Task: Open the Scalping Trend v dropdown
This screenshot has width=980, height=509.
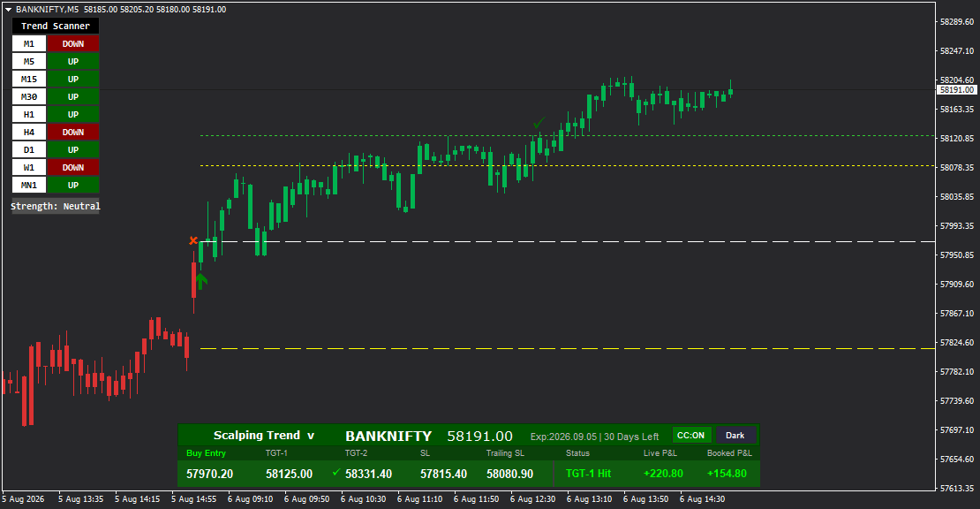Action: (x=263, y=436)
